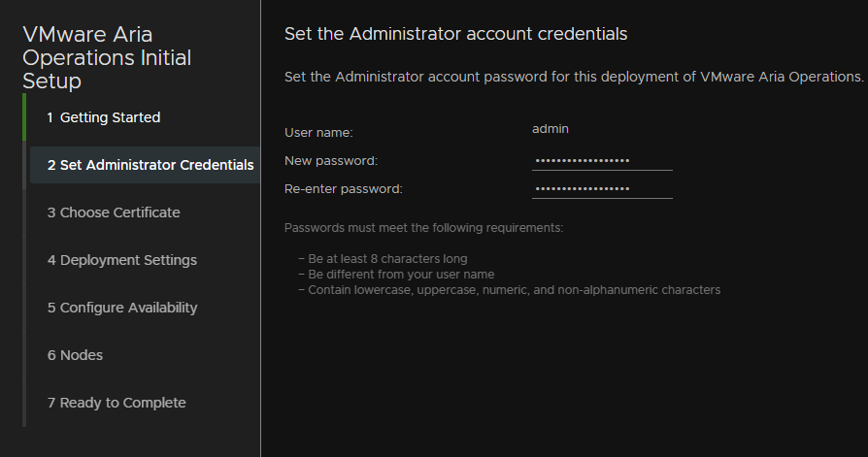Go to the Ready to Complete step
The height and width of the screenshot is (457, 868).
(x=117, y=403)
